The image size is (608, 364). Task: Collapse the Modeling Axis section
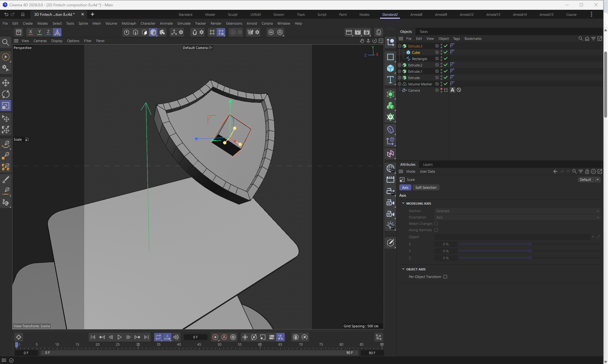point(403,203)
